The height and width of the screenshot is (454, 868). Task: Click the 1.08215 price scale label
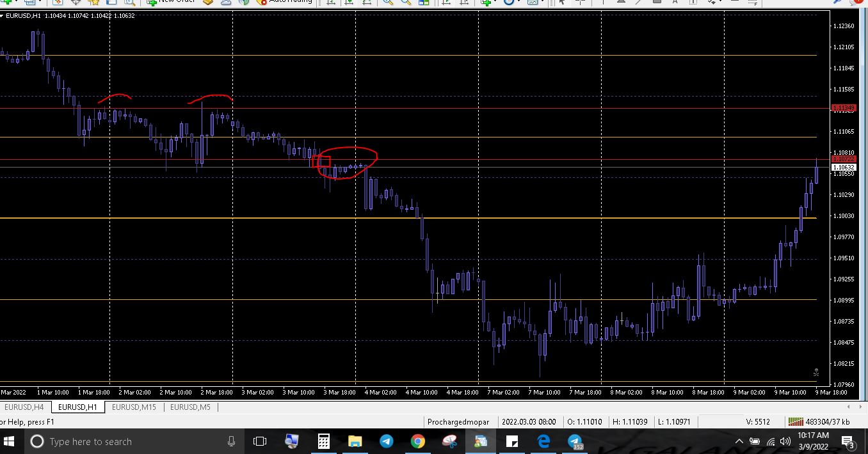pyautogui.click(x=844, y=363)
